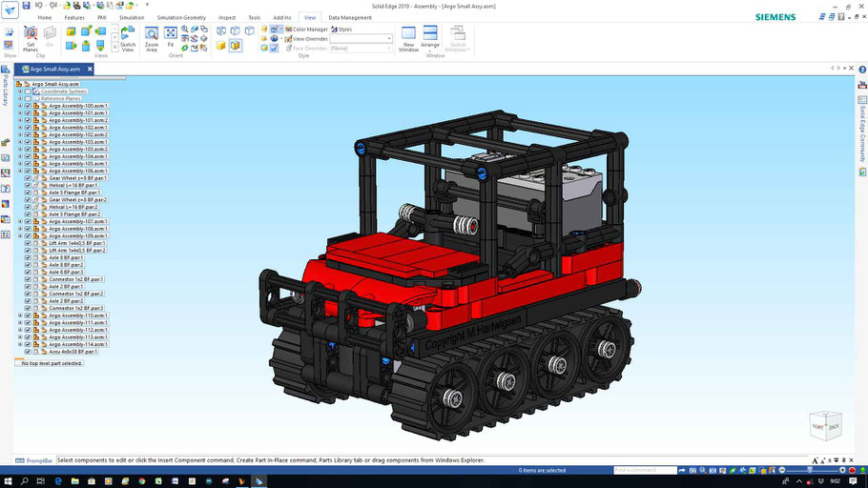Screen dimensions: 868x488
Task: Click the zoom slider handle in status bar
Action: [x=810, y=470]
